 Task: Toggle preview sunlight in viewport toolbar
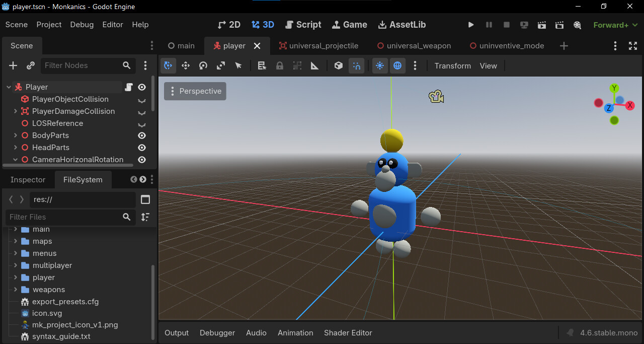click(380, 65)
